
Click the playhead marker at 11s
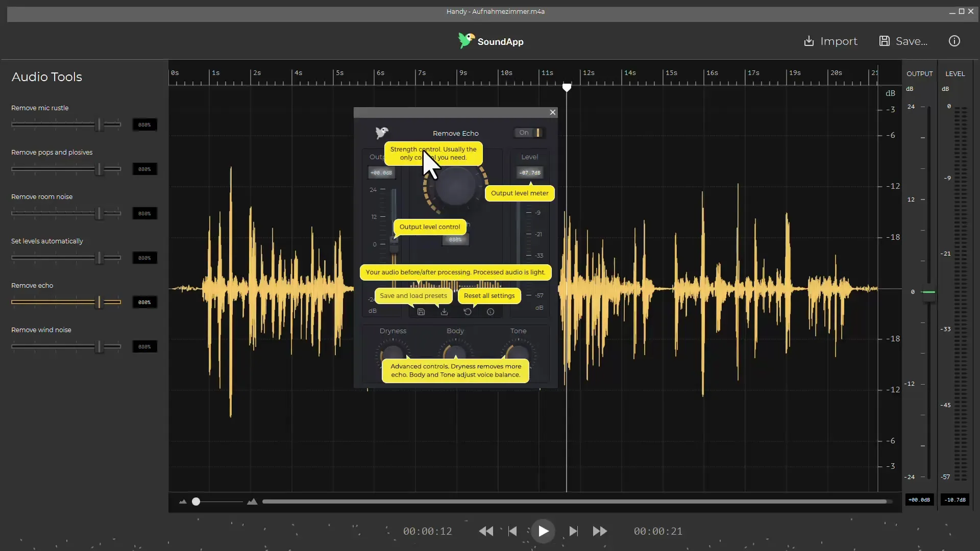567,87
